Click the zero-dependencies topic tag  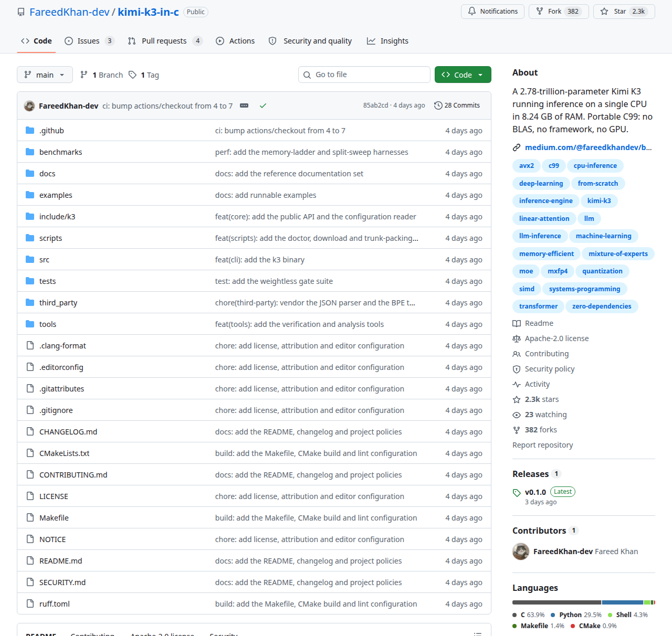coord(602,306)
